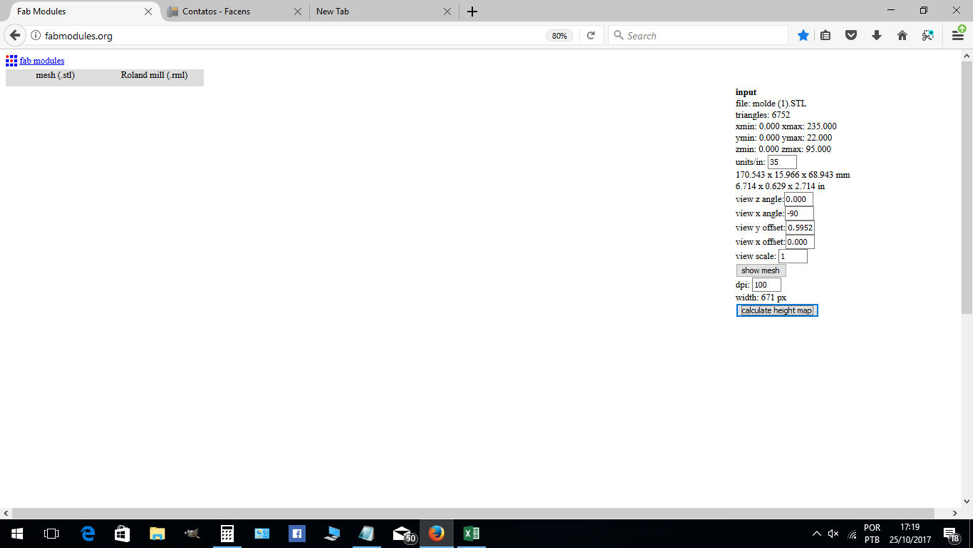Open the downloads arrow icon
Image resolution: width=973 pixels, height=548 pixels.
(x=876, y=35)
